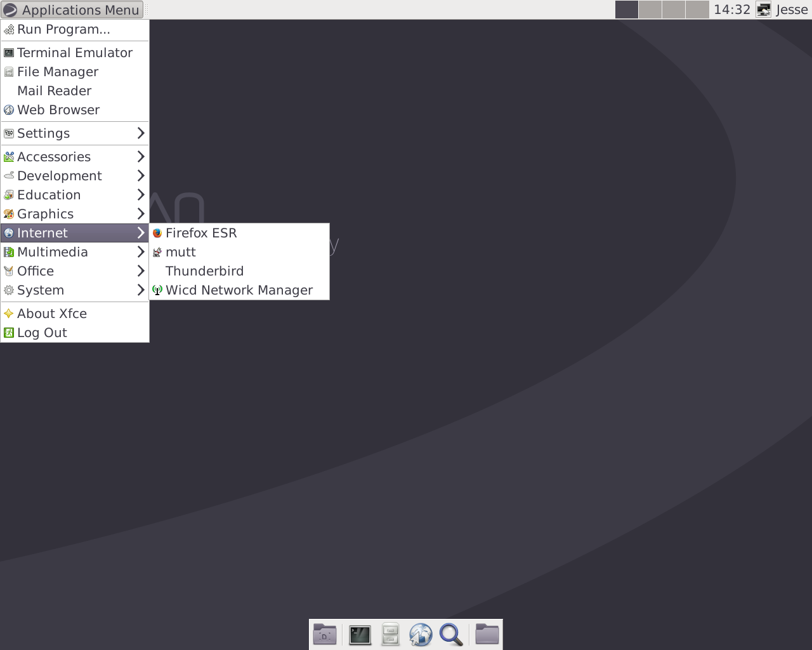Click the Graphics category icon
Image resolution: width=812 pixels, height=650 pixels.
[9, 214]
